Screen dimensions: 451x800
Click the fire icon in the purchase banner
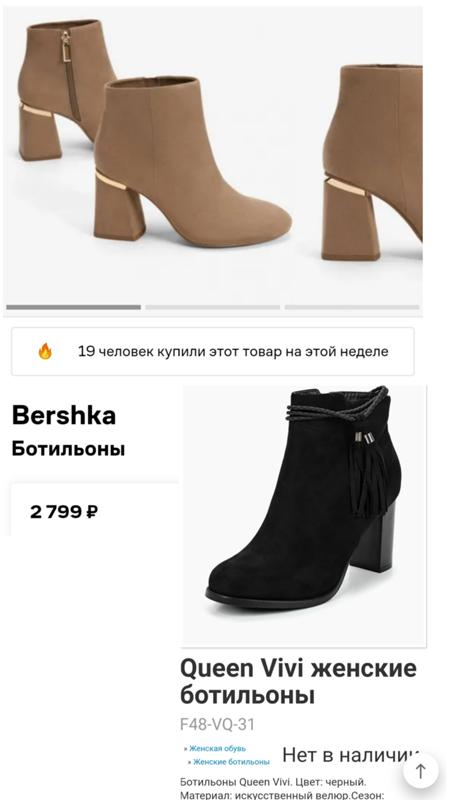45,351
